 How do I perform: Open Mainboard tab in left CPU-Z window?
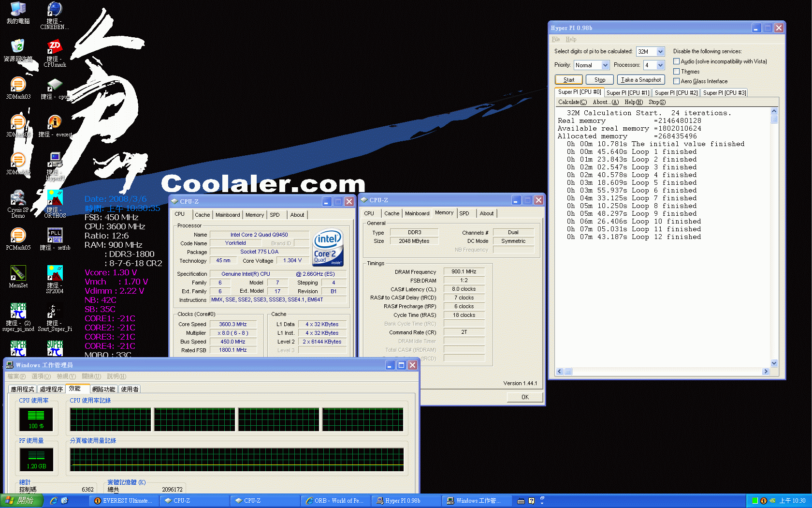point(227,215)
